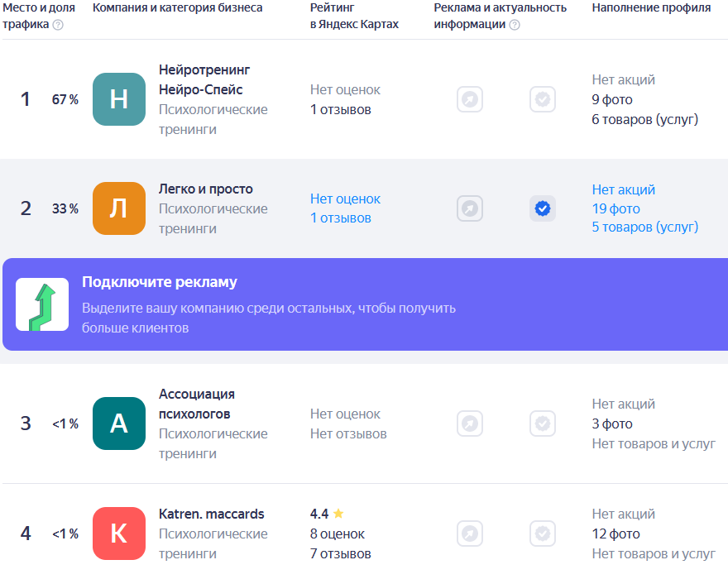This screenshot has width=728, height=579.
Task: Click the help icon beside 'информации' header
Action: (x=515, y=25)
